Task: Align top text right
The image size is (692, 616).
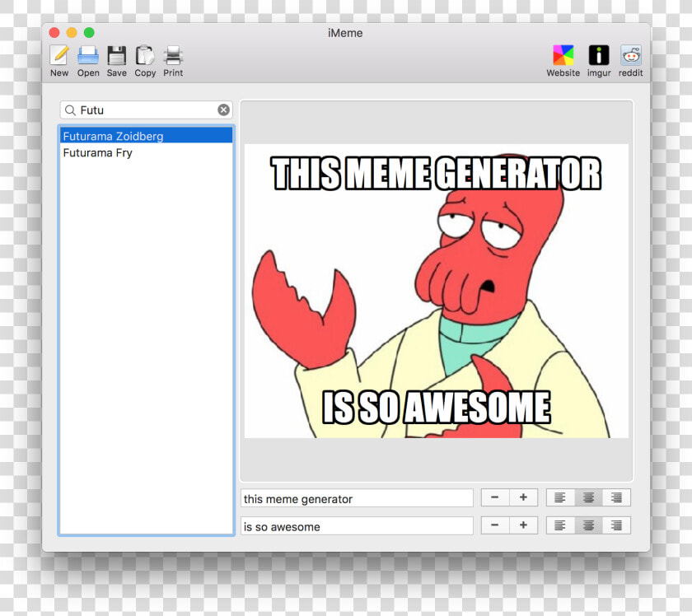Action: point(616,497)
